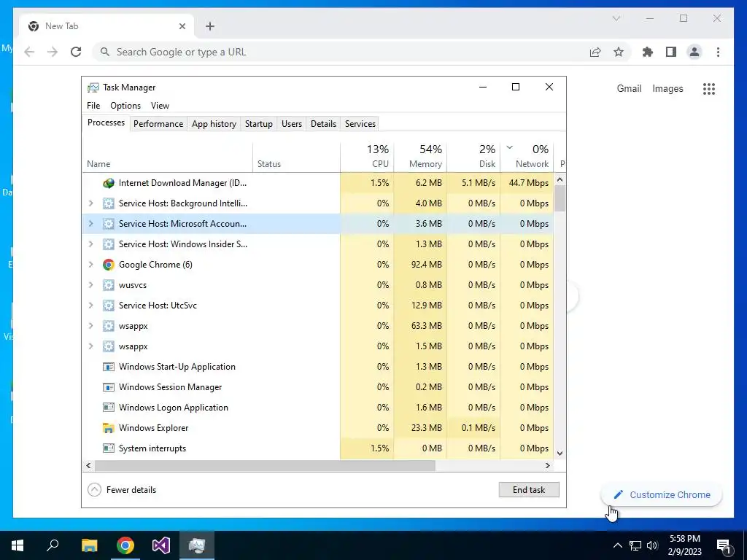Click Chrome's forward arrow

[53, 52]
